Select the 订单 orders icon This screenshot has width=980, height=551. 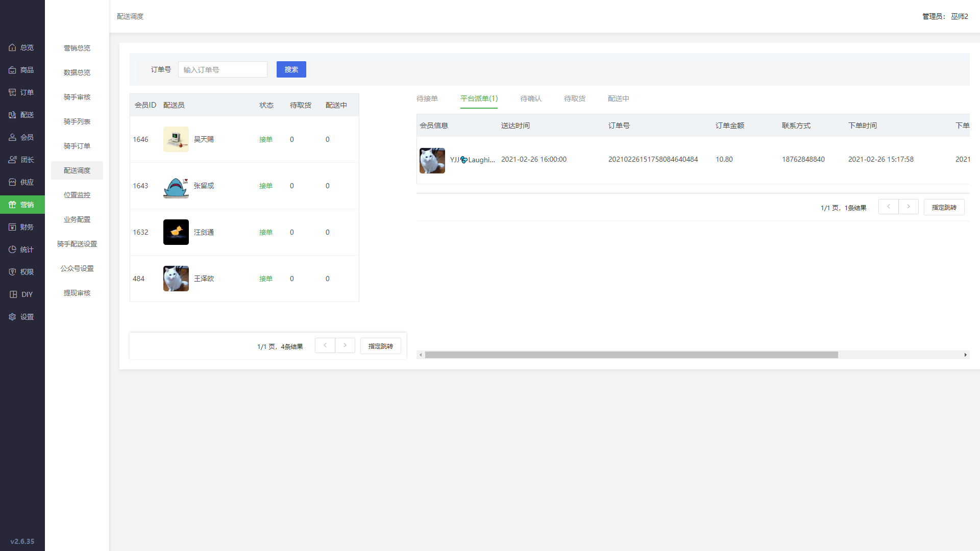pos(12,92)
